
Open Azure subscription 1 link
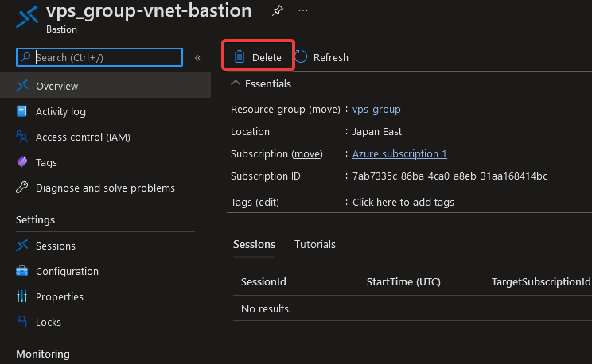[399, 154]
